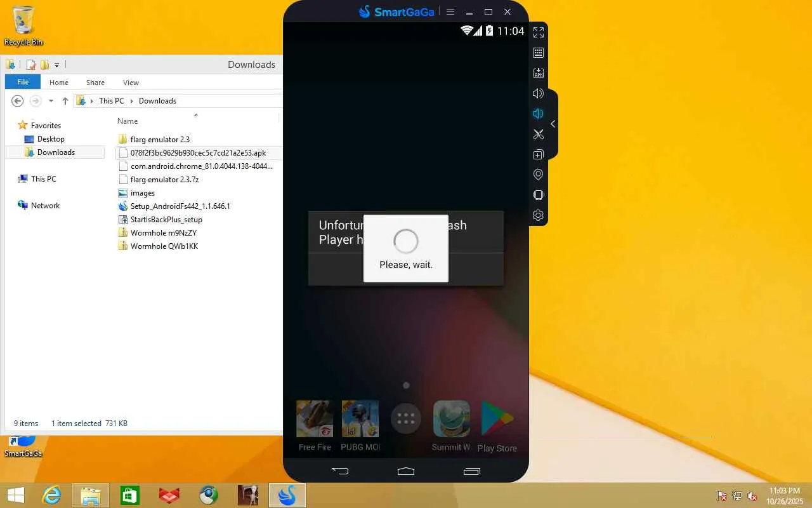Image resolution: width=812 pixels, height=508 pixels.
Task: Click Downloads in the address bar breadcrumb
Action: (157, 101)
